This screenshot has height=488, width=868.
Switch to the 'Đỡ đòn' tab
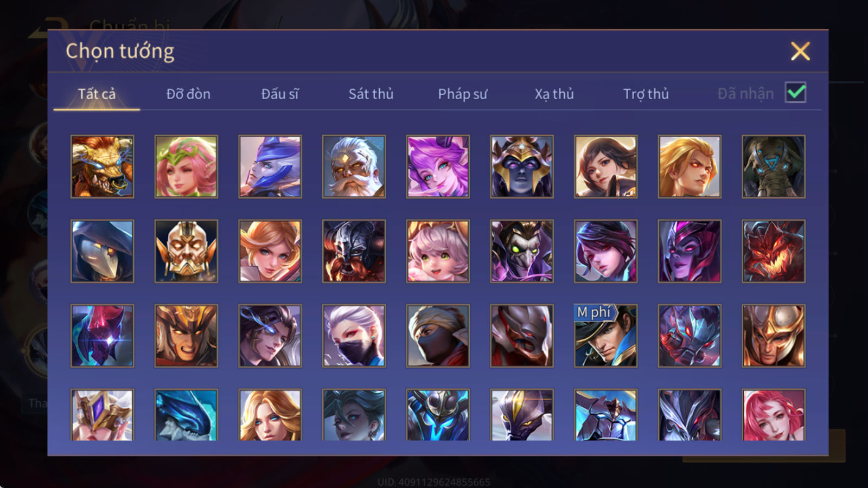pos(188,94)
